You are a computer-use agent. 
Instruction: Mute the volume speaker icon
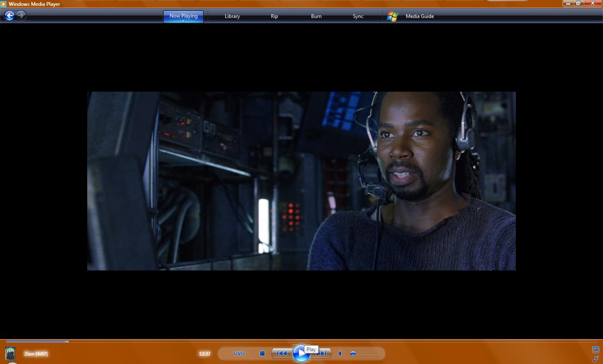[x=340, y=354]
